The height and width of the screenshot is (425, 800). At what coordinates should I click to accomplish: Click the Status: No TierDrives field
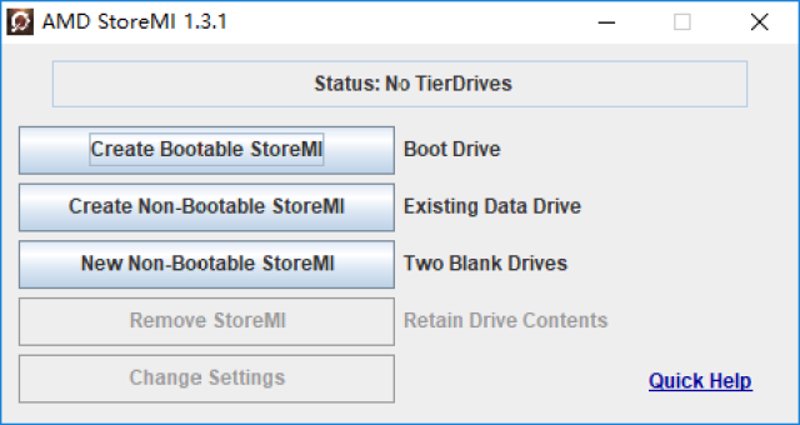[x=400, y=84]
